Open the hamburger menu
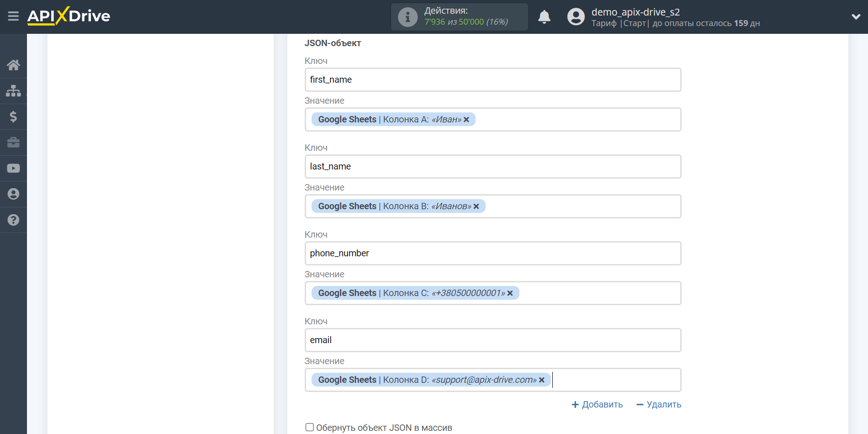868x434 pixels. tap(13, 16)
